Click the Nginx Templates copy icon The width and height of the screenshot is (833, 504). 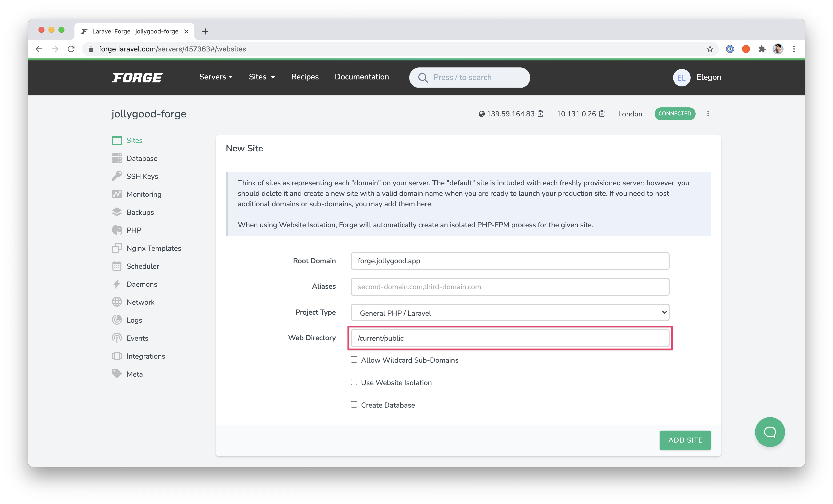117,248
